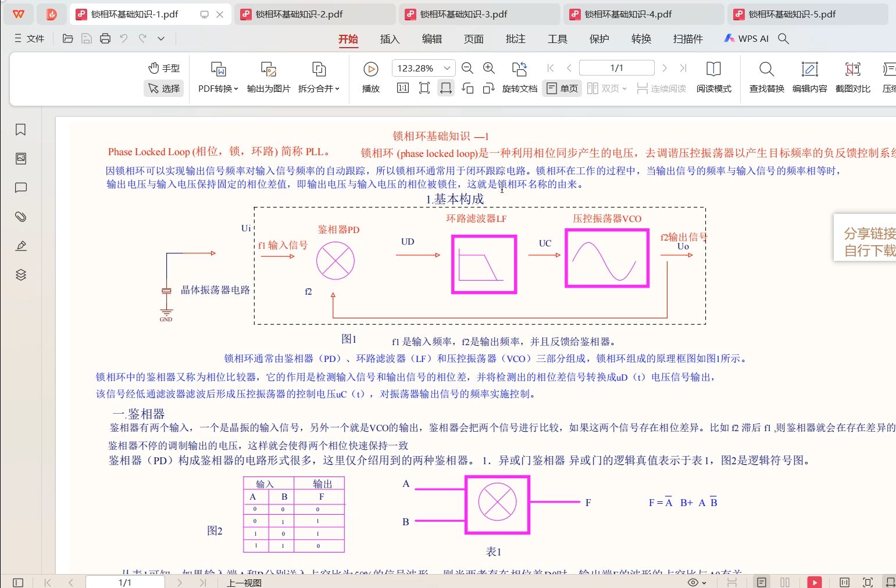Click the WPS home logo icon
Screen dimensions: 896x588
(x=19, y=14)
